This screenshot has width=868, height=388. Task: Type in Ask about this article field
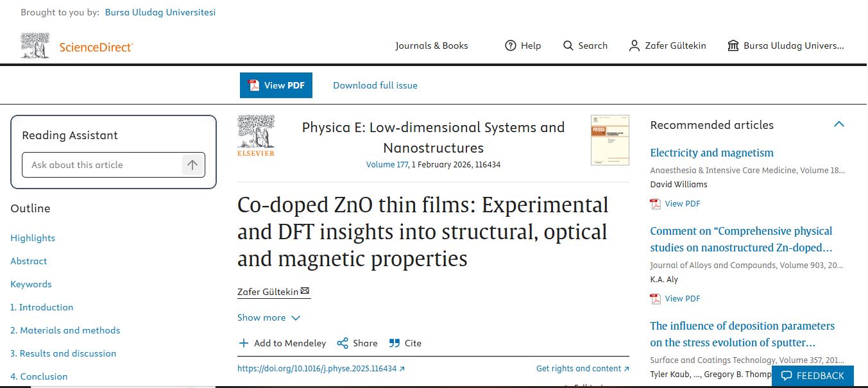[103, 165]
